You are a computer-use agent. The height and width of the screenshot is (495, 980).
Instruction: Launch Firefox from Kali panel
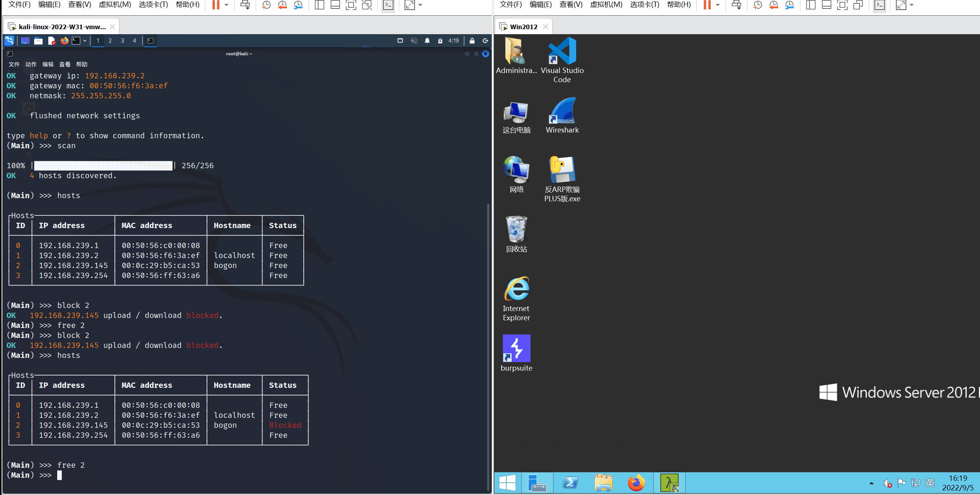click(64, 41)
